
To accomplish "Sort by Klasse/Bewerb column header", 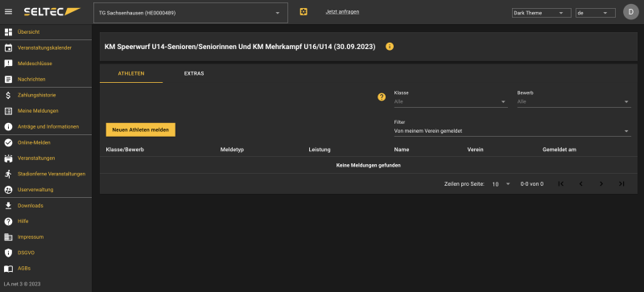I will [x=125, y=150].
